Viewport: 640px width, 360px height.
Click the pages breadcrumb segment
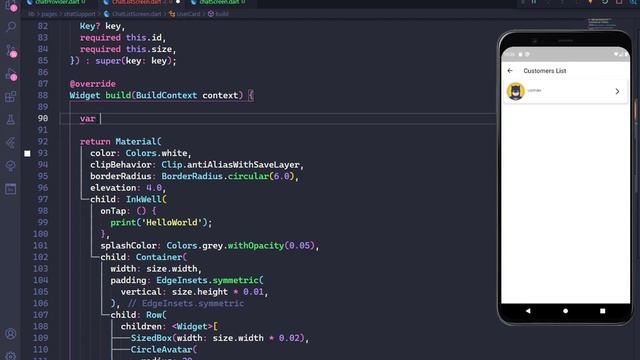point(49,14)
